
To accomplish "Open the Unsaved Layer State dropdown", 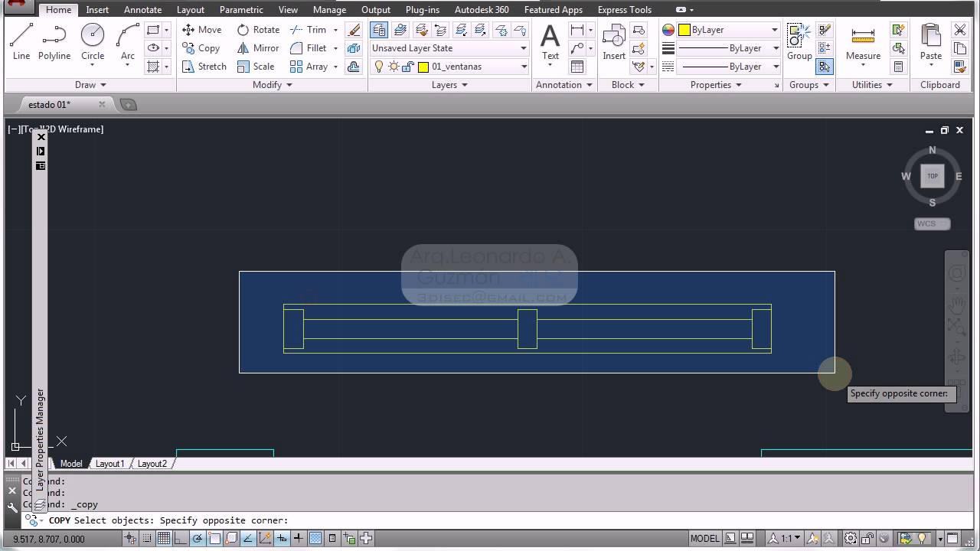I will (x=449, y=48).
